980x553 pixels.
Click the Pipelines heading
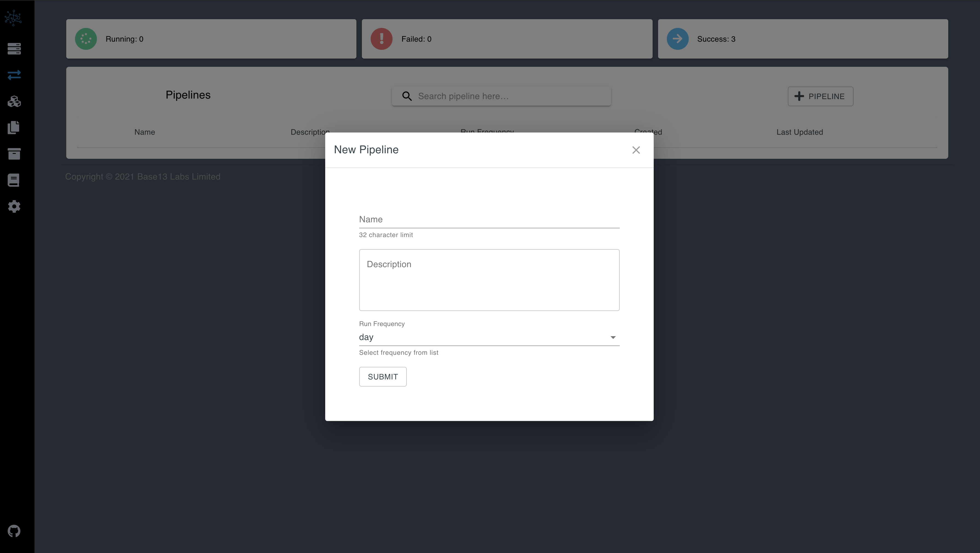[188, 95]
